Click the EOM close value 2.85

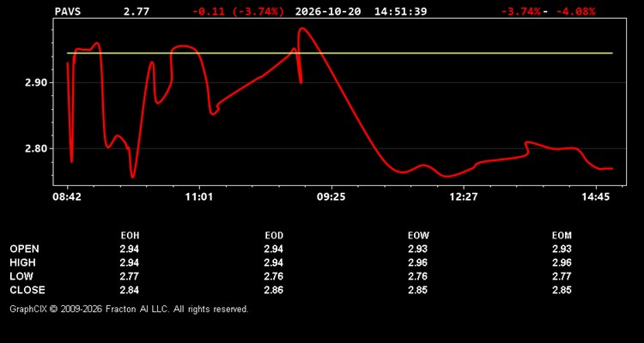pyautogui.click(x=562, y=290)
